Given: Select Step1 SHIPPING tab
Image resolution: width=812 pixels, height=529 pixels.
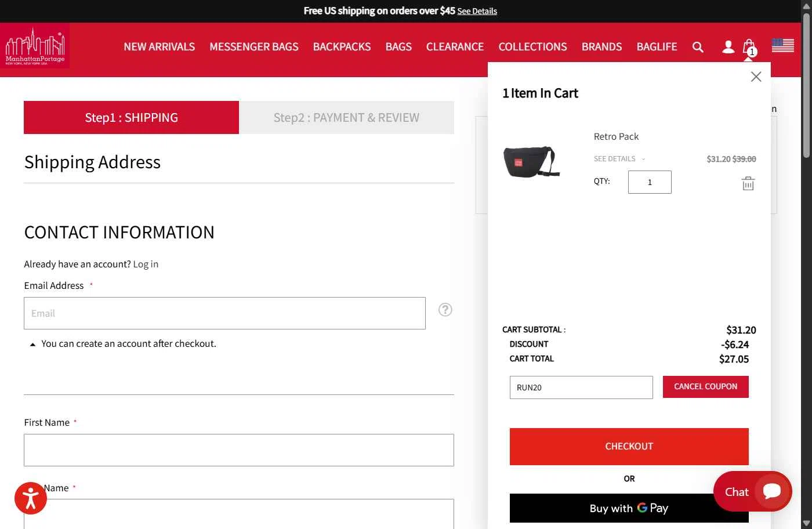Looking at the screenshot, I should click(x=132, y=118).
